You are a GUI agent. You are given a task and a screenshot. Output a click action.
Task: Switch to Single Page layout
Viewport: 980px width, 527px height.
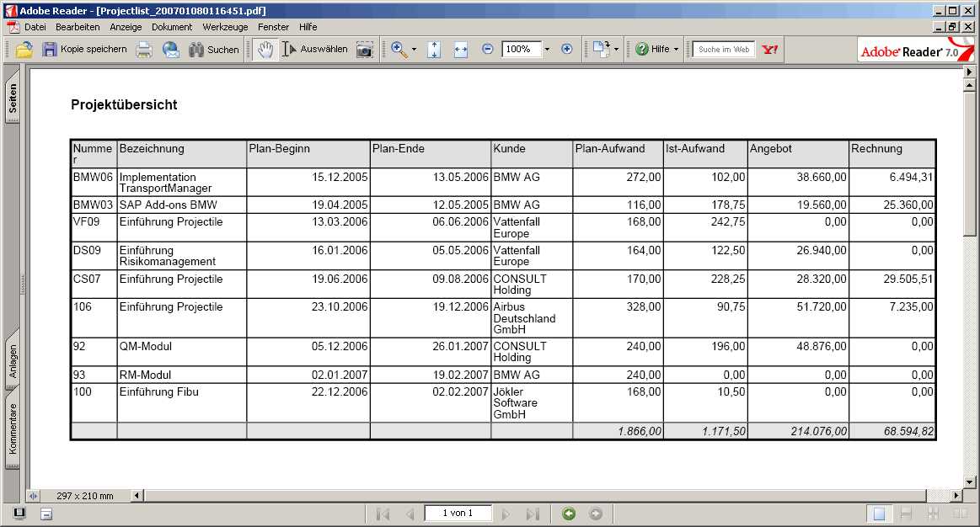pyautogui.click(x=880, y=514)
